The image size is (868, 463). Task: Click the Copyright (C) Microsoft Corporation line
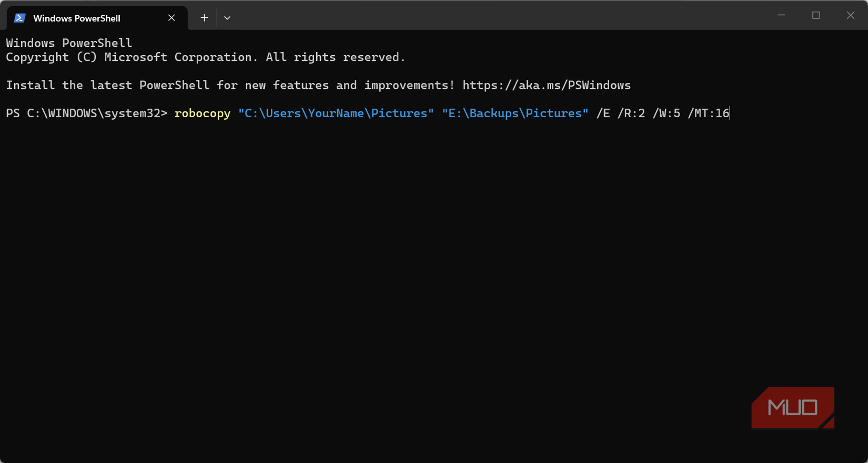(x=206, y=57)
